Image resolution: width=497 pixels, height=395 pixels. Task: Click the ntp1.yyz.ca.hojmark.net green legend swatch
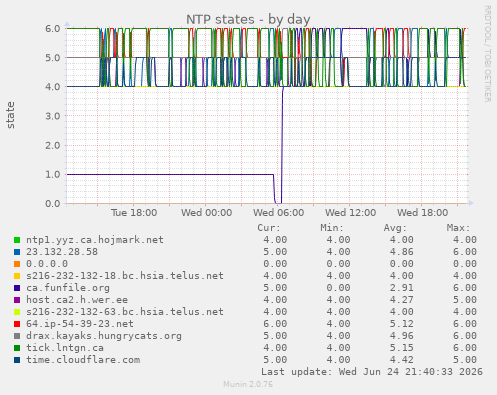click(17, 240)
